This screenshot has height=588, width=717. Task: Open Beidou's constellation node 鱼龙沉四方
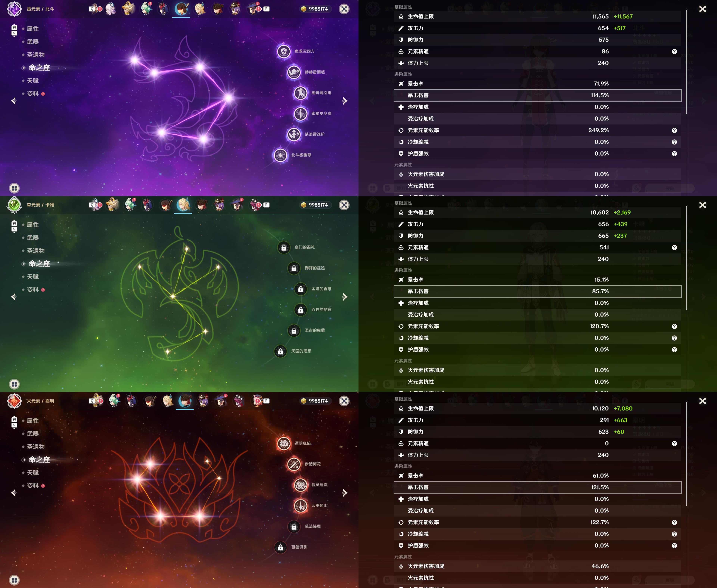point(284,52)
